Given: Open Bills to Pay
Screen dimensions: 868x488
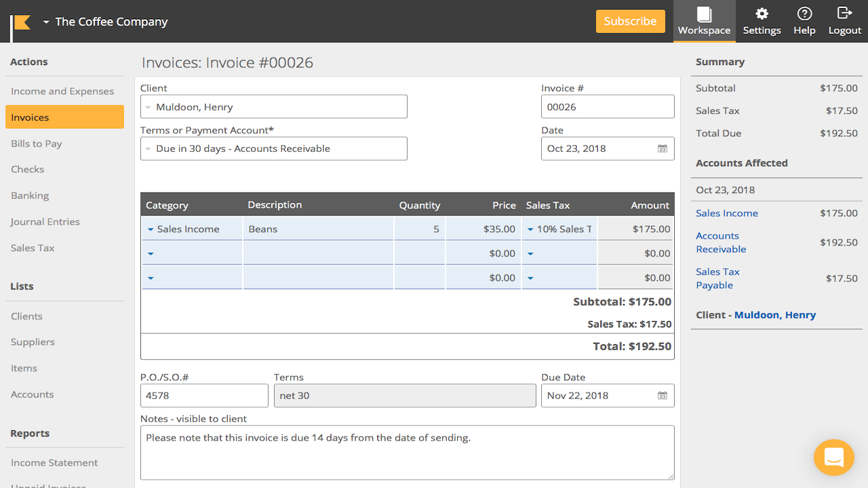Looking at the screenshot, I should coord(37,144).
